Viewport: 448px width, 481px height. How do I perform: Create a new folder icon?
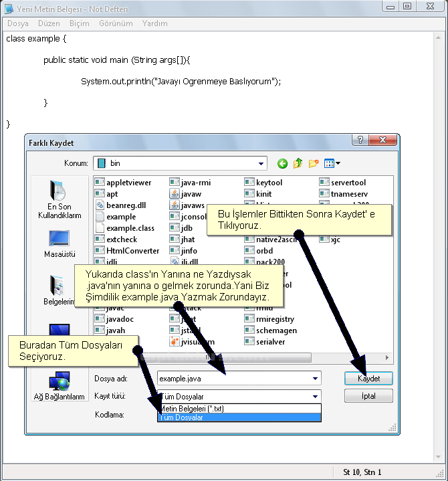click(x=314, y=163)
